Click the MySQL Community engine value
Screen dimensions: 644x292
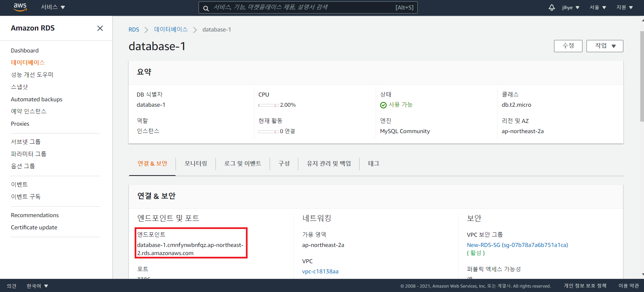point(405,131)
